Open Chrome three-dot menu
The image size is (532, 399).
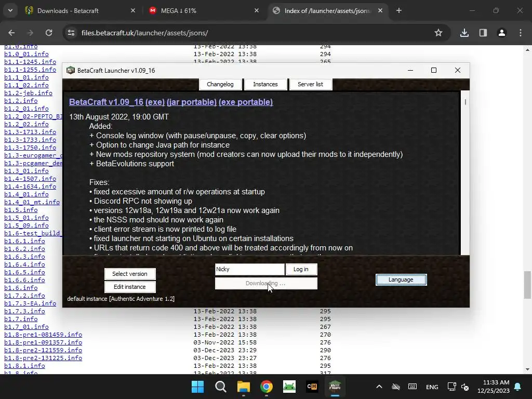[x=521, y=33]
